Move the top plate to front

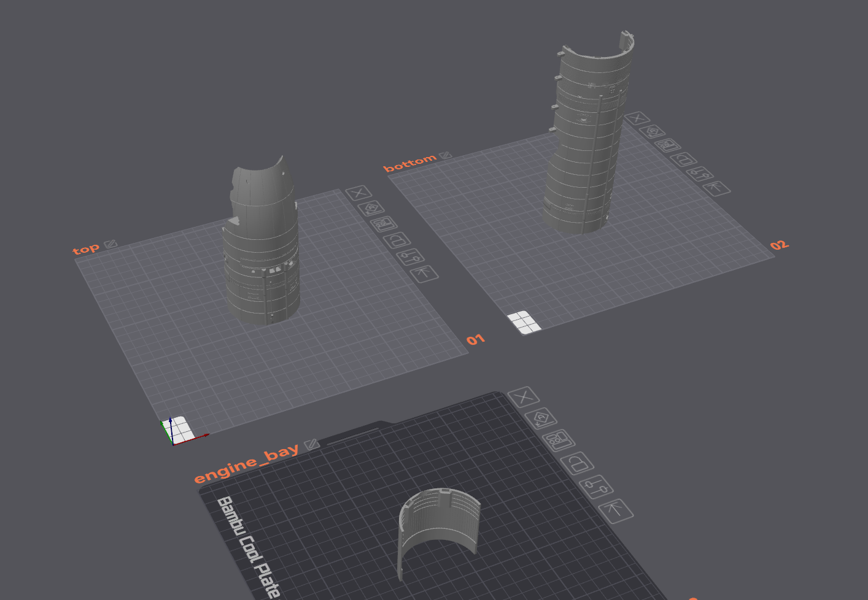point(424,273)
